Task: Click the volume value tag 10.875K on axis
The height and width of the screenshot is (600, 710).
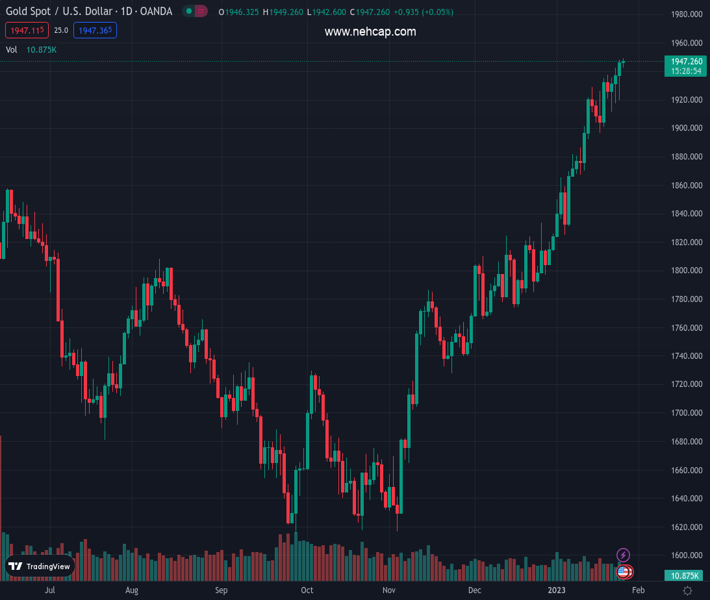Action: tap(684, 576)
